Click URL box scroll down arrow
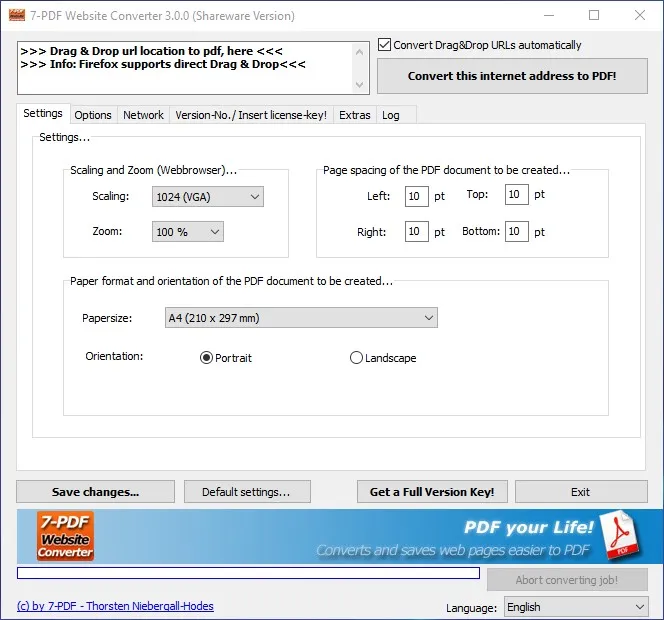This screenshot has width=664, height=620. (360, 84)
